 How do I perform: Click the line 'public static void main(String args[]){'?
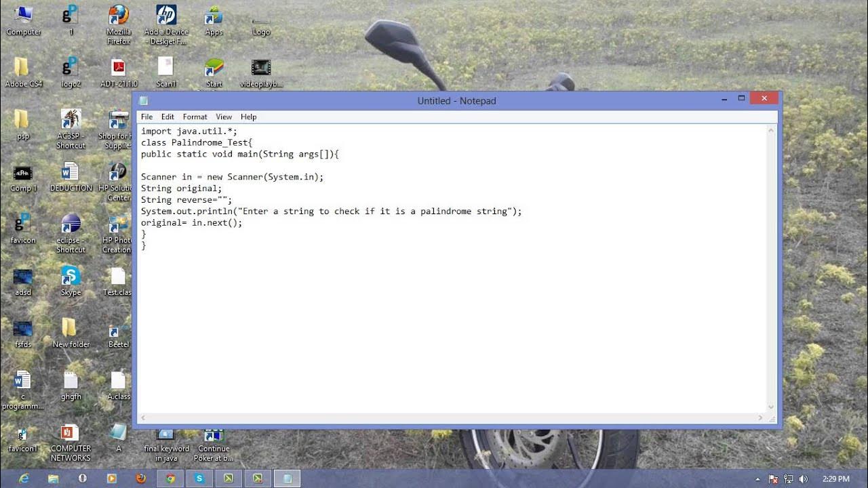(239, 155)
